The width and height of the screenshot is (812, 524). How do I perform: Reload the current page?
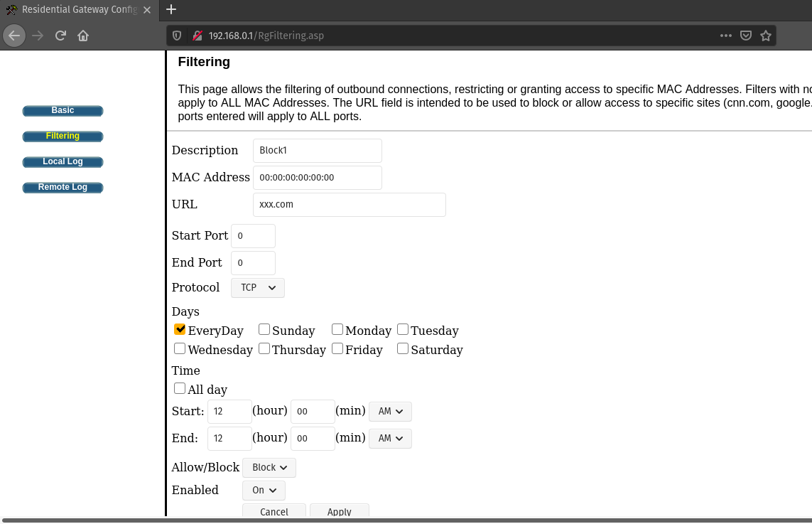(x=60, y=36)
